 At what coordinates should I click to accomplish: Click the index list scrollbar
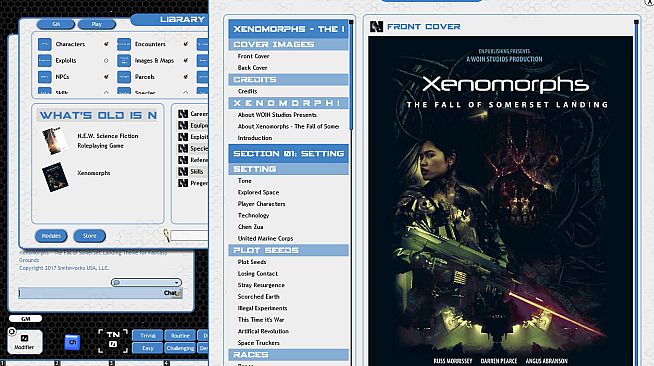tap(351, 75)
